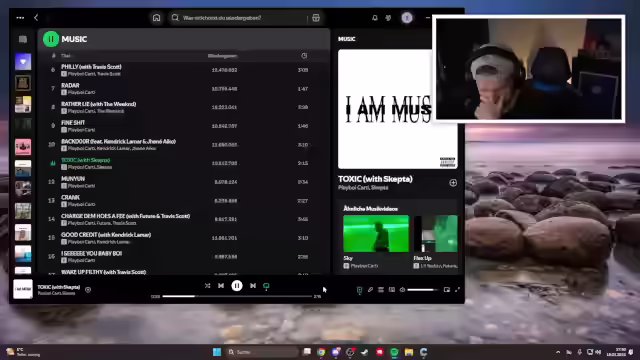The width and height of the screenshot is (640, 360).
Task: Open Playboi Carti, Skepta artist link in panel
Action: (x=363, y=188)
